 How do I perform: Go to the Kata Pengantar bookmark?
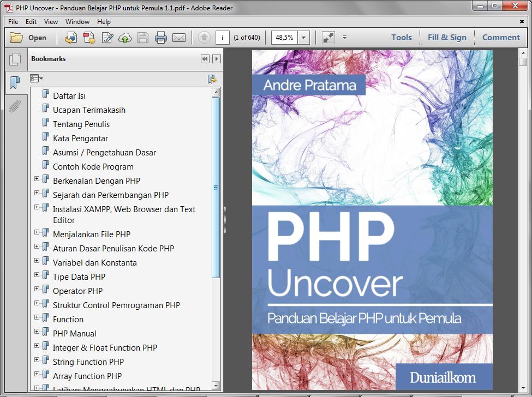tap(80, 139)
